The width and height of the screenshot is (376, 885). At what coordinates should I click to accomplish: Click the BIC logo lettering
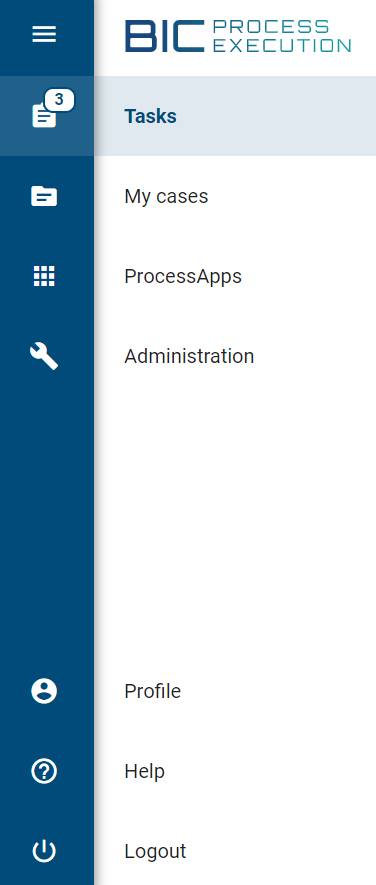[165, 36]
